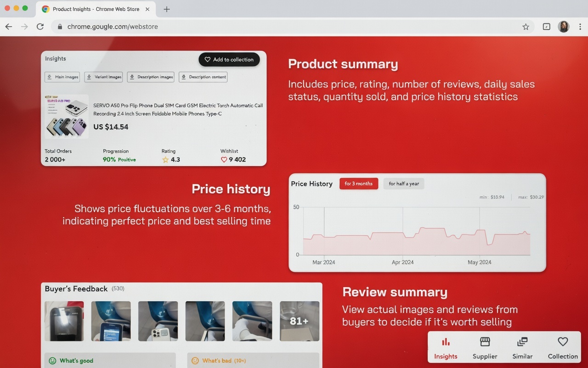
Task: Open the 81+ buyer photos thumbnail
Action: 300,321
